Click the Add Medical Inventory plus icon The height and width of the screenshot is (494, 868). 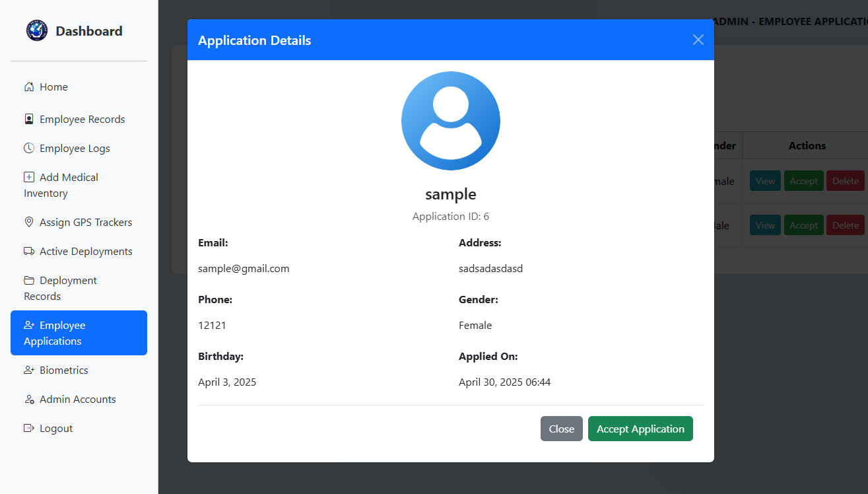pos(29,177)
